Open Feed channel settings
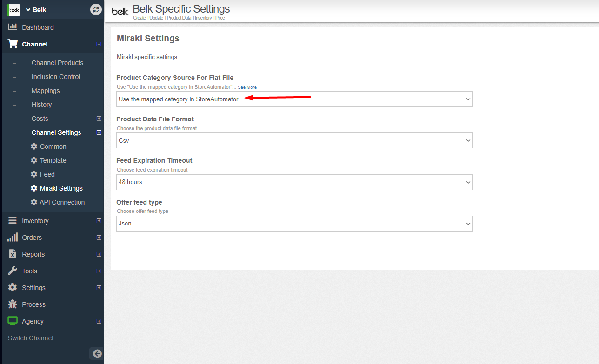The width and height of the screenshot is (599, 364). pos(47,174)
